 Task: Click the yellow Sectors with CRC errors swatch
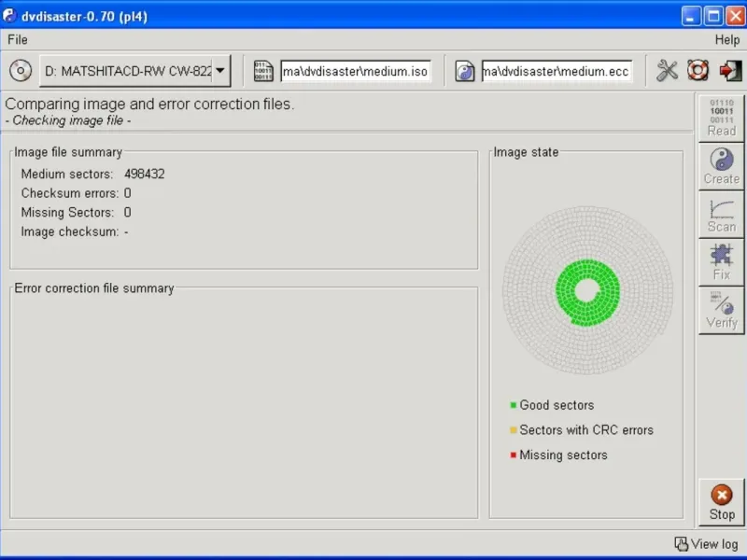[x=513, y=430]
